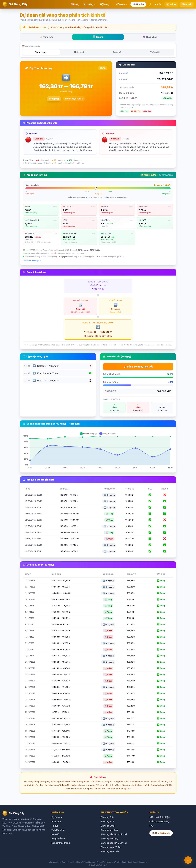
Task: Click the USD/VND value 26.229 VNĐ
Action: click(165, 80)
